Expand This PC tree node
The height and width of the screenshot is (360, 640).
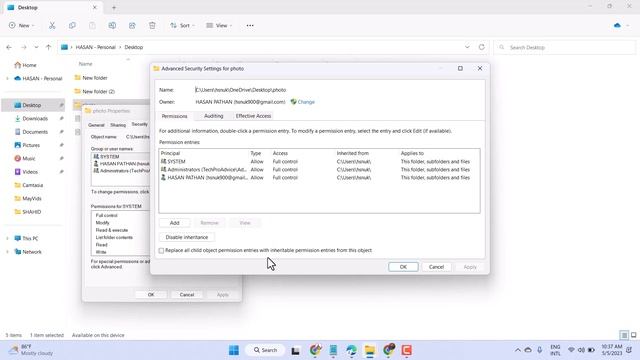7,238
